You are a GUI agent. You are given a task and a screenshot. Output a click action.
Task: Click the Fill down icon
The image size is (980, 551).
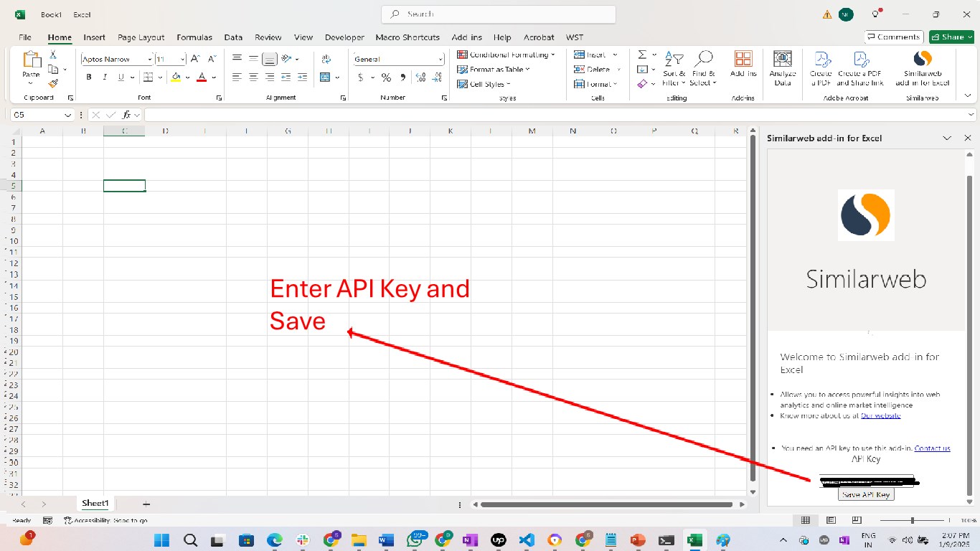[x=642, y=70]
